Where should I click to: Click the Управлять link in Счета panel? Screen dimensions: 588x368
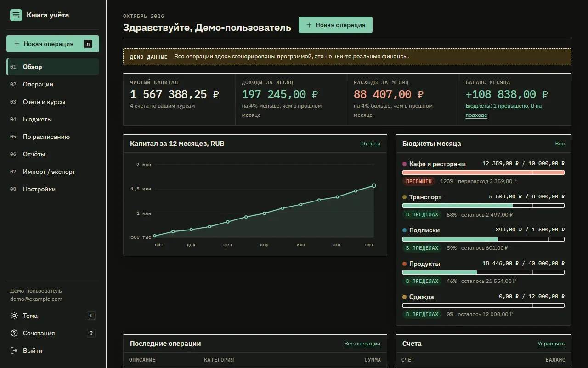(551, 344)
